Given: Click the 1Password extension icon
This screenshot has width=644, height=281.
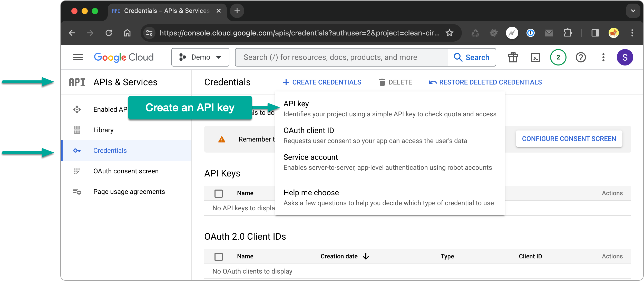Looking at the screenshot, I should point(530,33).
